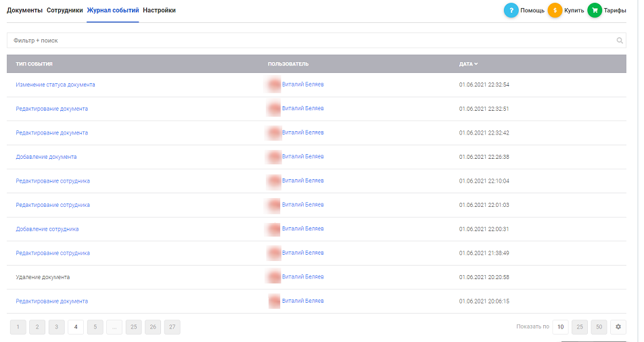Open Редактирование сотрудника event at 21:38:49
The height and width of the screenshot is (342, 644).
(53, 253)
